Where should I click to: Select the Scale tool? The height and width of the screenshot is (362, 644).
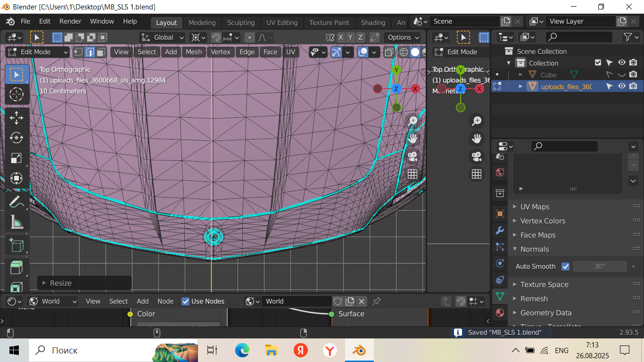(17, 158)
